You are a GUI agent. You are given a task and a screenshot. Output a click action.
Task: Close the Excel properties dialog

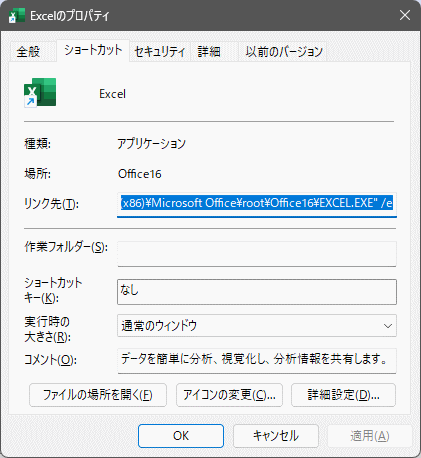pyautogui.click(x=405, y=15)
